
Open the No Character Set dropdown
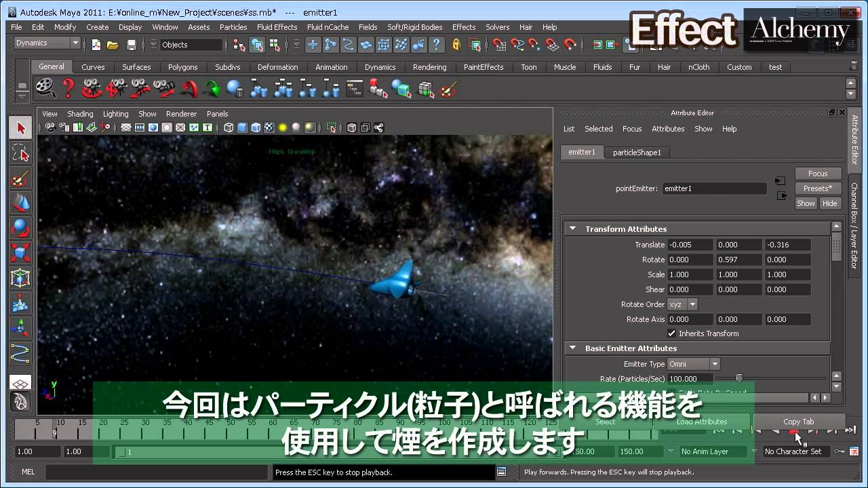click(797, 451)
